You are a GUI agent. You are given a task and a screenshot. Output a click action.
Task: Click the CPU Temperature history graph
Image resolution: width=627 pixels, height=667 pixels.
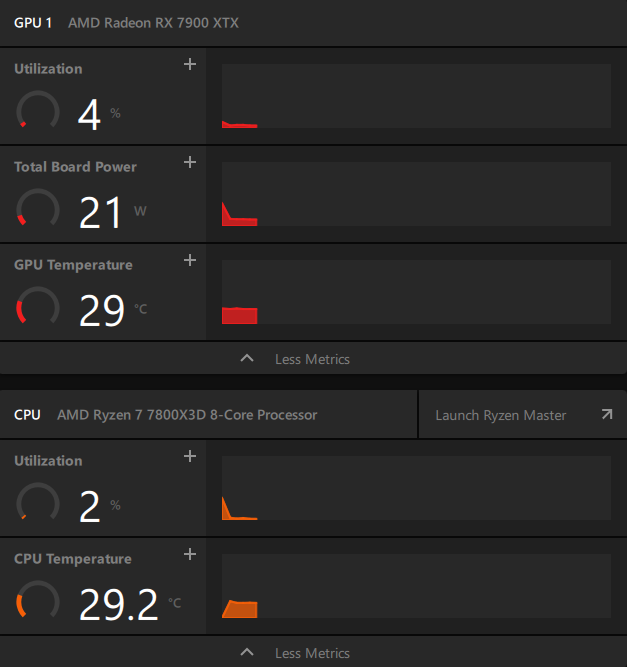point(416,586)
